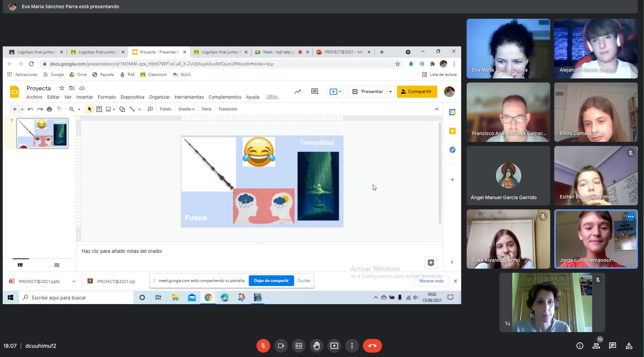Click the Windows taskbar search box
Screen dimensions: 644x357
[x=76, y=298]
